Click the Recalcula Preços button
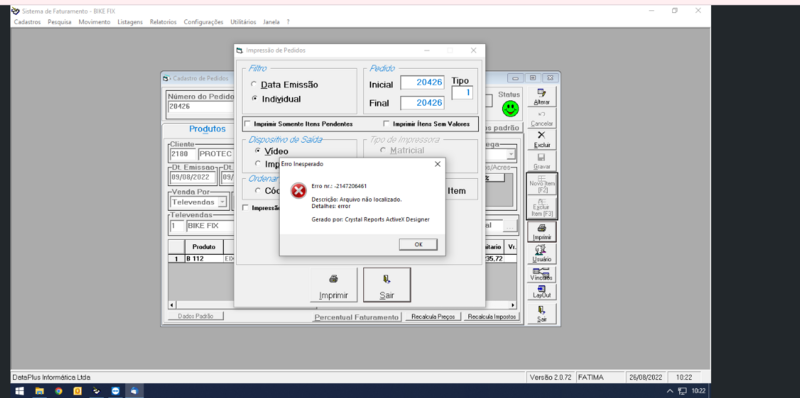The width and height of the screenshot is (800, 398). coord(434,317)
